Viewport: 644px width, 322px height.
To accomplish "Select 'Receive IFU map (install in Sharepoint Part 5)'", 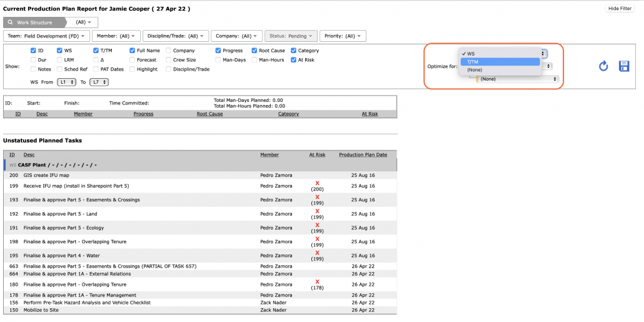I will 76,186.
